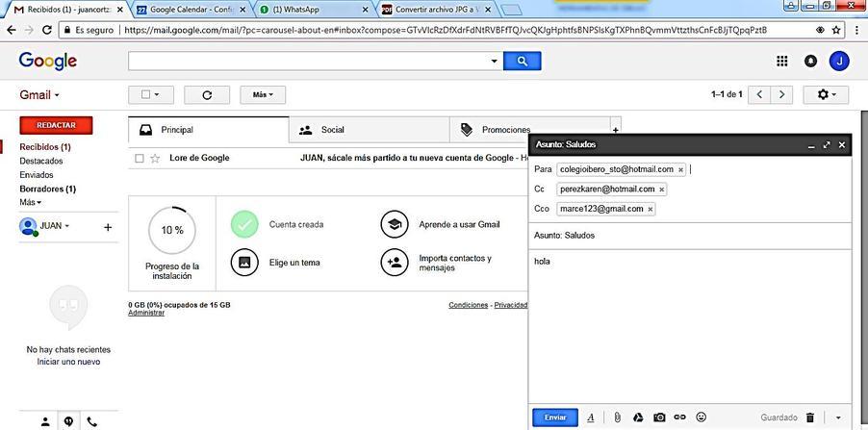868x430 pixels.
Task: Click the Administrar storage link
Action: tap(146, 313)
